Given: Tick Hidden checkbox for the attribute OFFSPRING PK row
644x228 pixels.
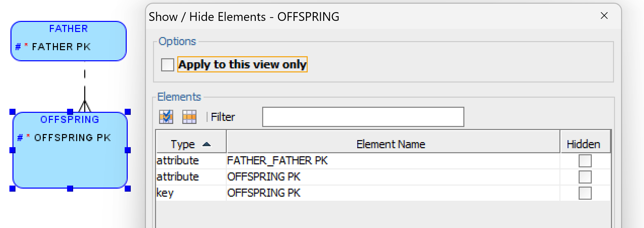Looking at the screenshot, I should point(585,177).
